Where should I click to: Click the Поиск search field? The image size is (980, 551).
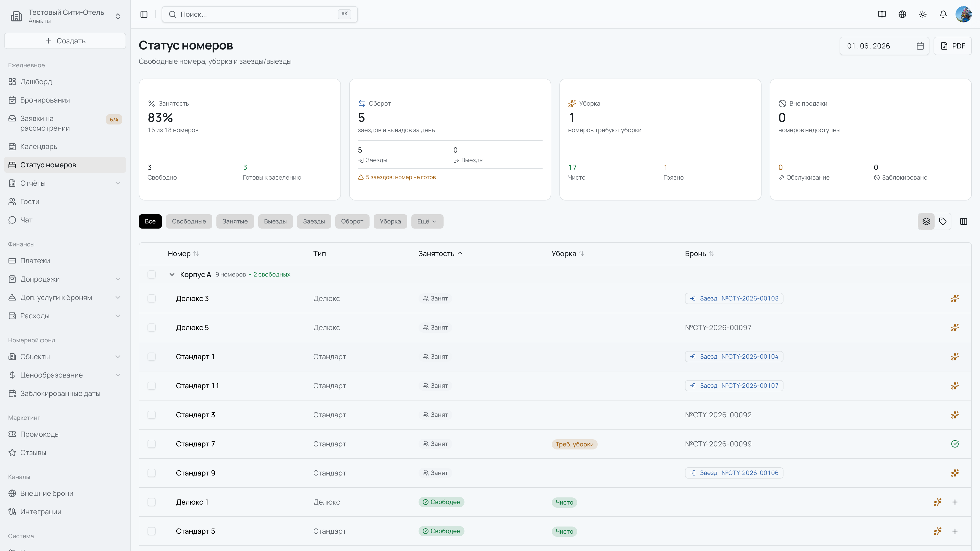tap(260, 15)
